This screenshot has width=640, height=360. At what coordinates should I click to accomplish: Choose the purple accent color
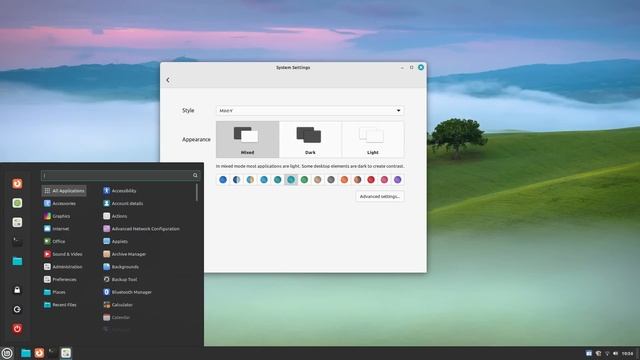[x=398, y=180]
